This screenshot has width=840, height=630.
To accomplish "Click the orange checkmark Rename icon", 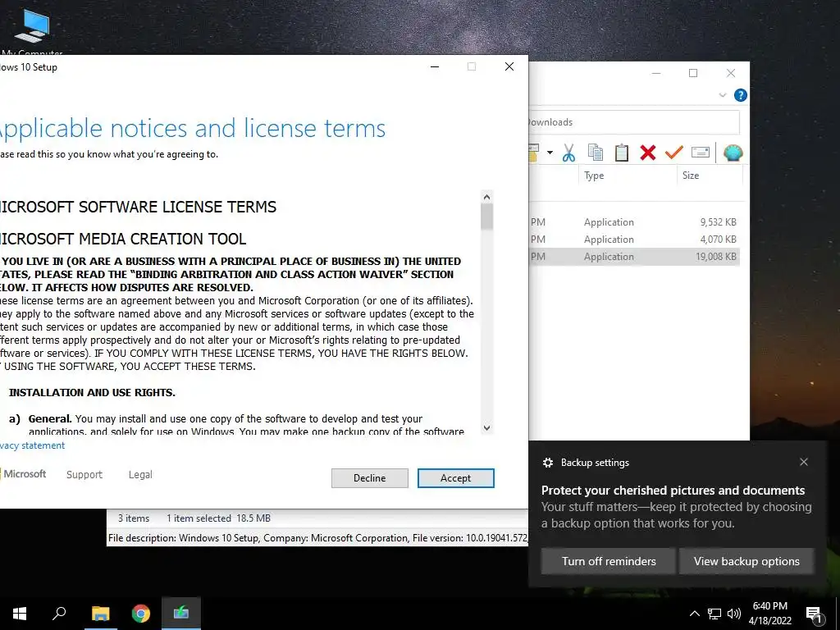I will click(x=674, y=153).
